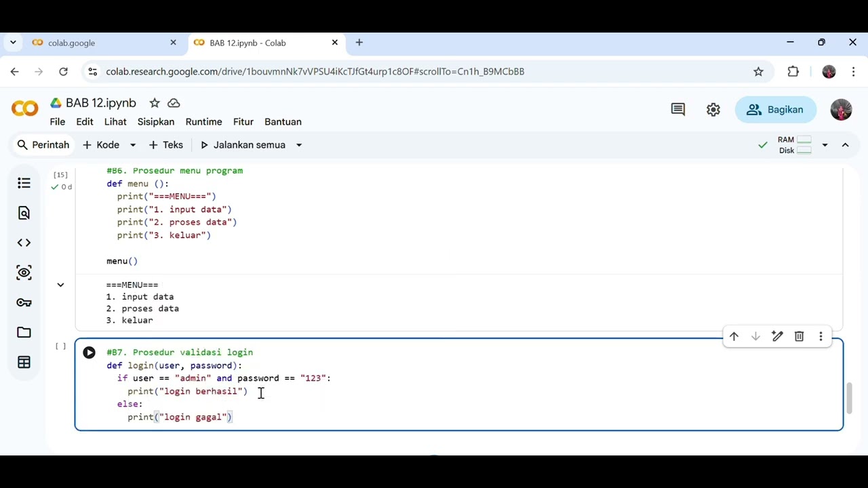Collapse the header with up chevron
The image size is (868, 488).
click(x=845, y=145)
